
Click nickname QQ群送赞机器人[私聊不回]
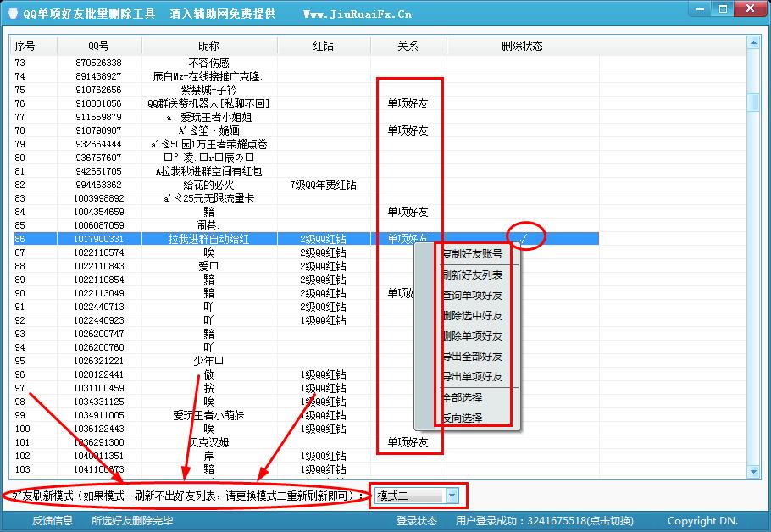209,103
